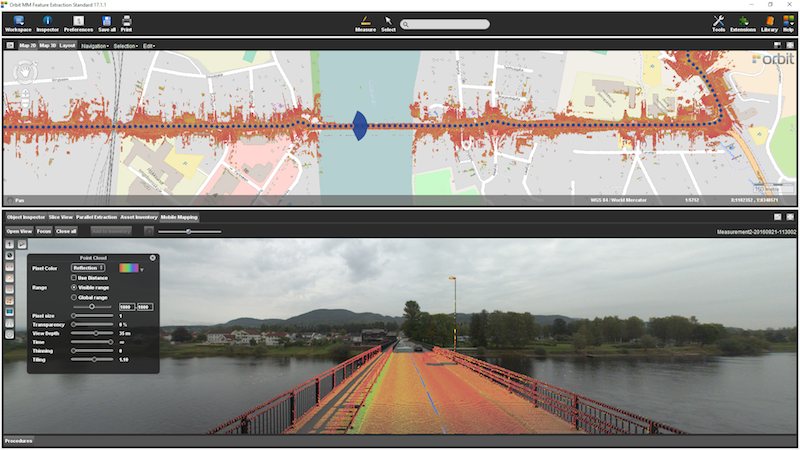This screenshot has height=450, width=800.
Task: Expand the Selection dropdown menu
Action: (125, 46)
